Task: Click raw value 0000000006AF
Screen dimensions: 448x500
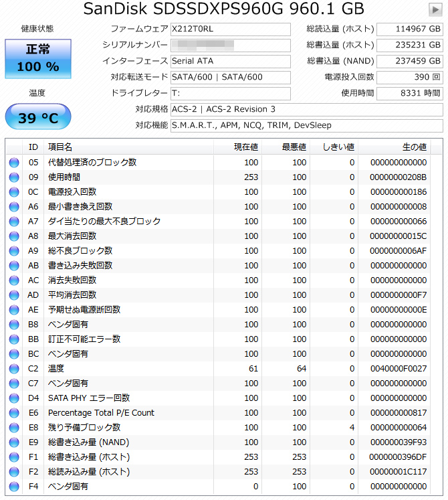Action: 398,251
